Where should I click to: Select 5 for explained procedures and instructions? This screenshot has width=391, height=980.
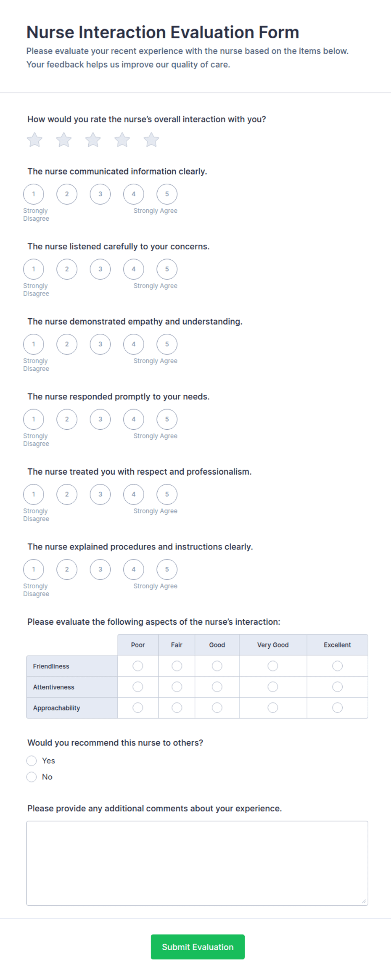coord(167,569)
